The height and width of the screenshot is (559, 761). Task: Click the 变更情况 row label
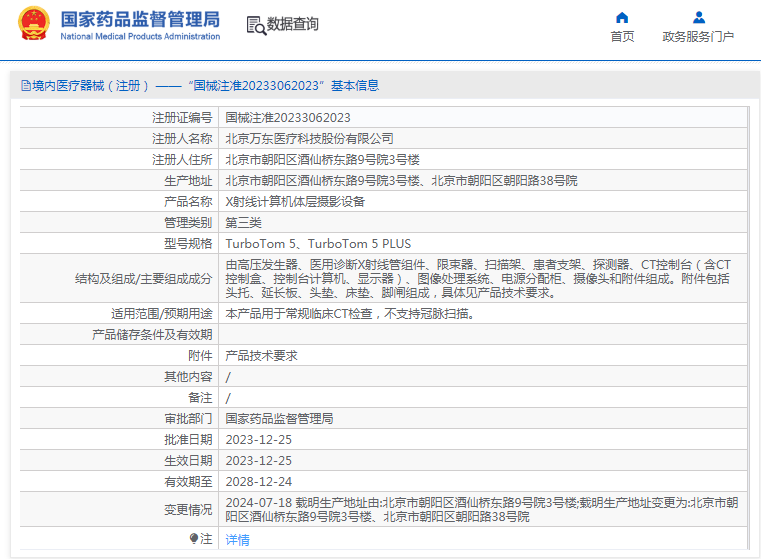pyautogui.click(x=188, y=510)
